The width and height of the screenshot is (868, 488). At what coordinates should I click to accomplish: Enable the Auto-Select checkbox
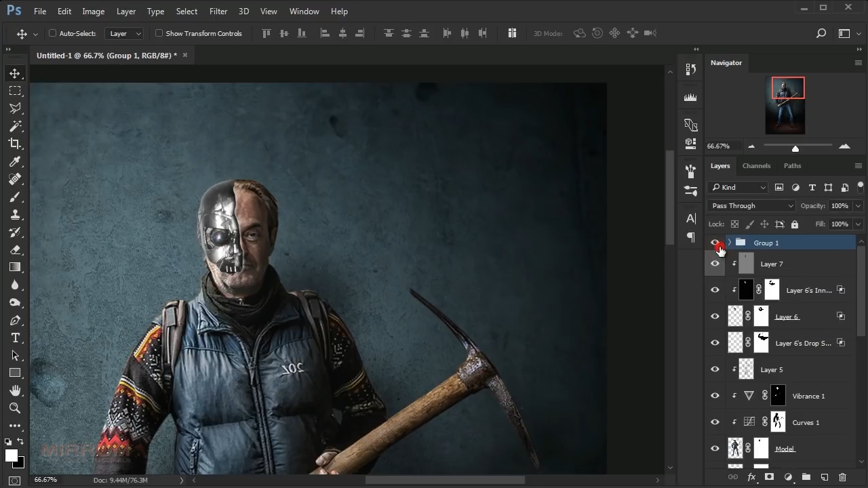52,33
